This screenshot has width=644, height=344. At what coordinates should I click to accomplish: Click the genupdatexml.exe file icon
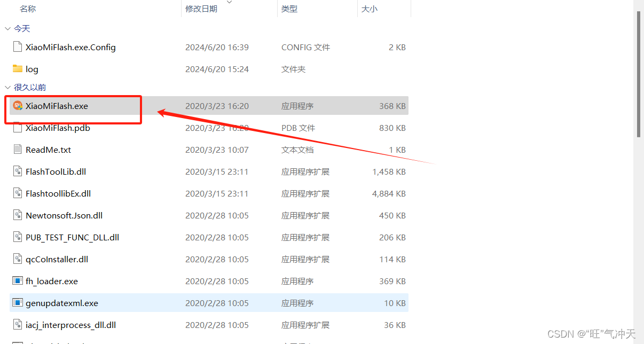(18, 303)
